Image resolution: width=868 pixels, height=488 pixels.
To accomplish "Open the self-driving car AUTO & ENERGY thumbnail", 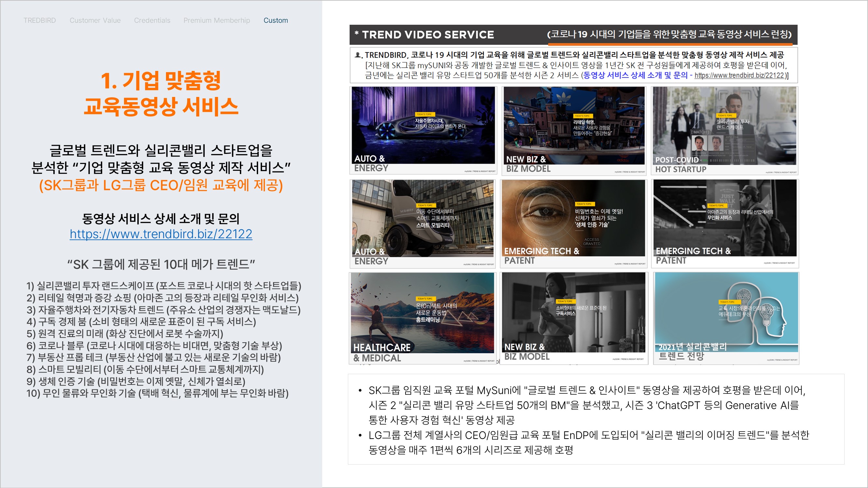I will (423, 130).
